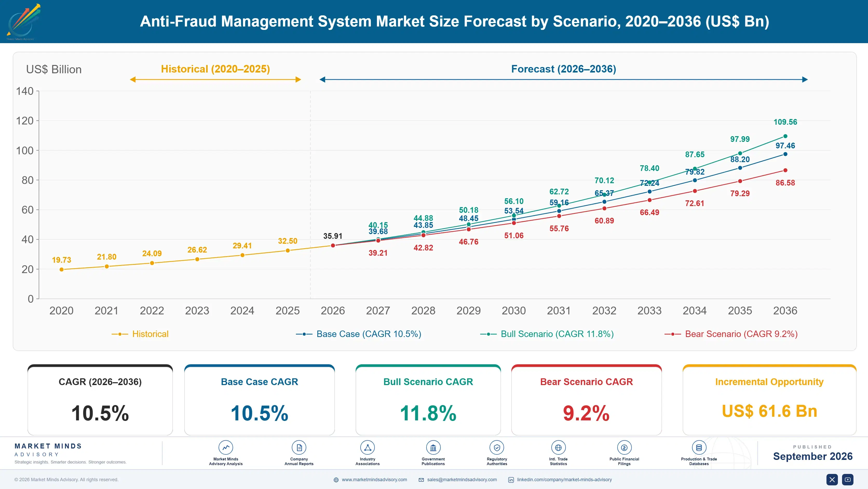
Task: Click the bull value label 87.65
Action: (x=695, y=154)
